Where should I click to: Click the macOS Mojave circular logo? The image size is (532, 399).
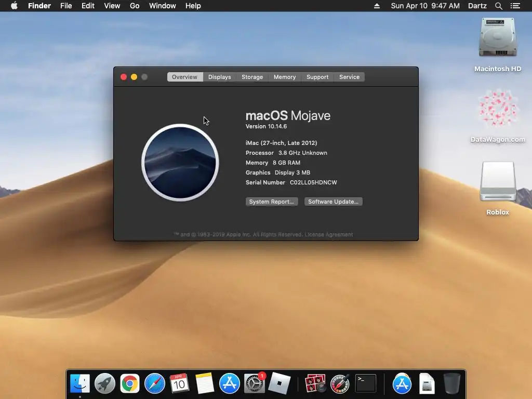click(180, 163)
